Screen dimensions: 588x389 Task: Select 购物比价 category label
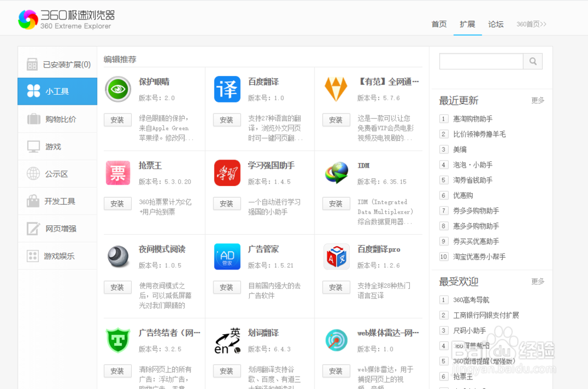(x=61, y=119)
